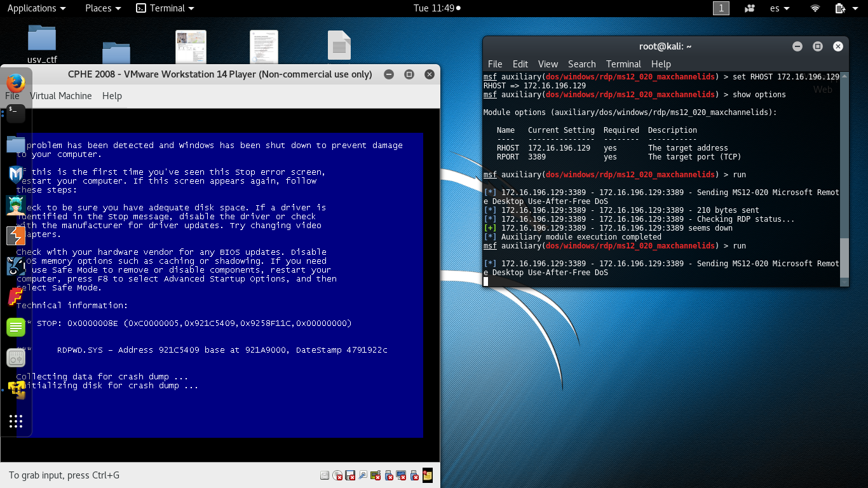The height and width of the screenshot is (488, 868).
Task: Open the Search menu in the terminal
Action: [582, 64]
